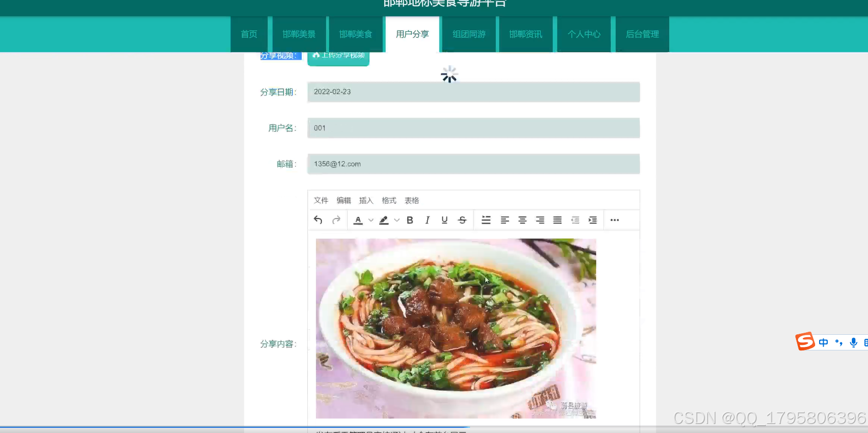Open the 插入 editor menu
Screen dimensions: 868x433
click(x=366, y=200)
